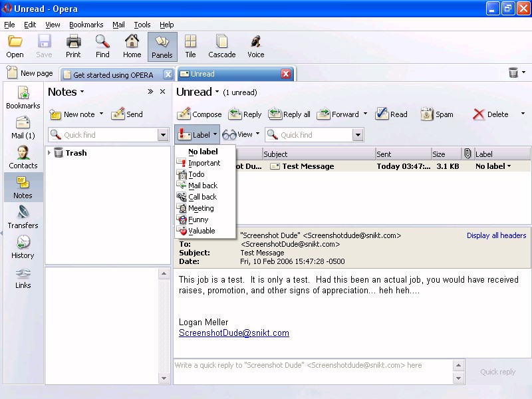The height and width of the screenshot is (399, 532).
Task: Open the History panel
Action: [x=23, y=247]
